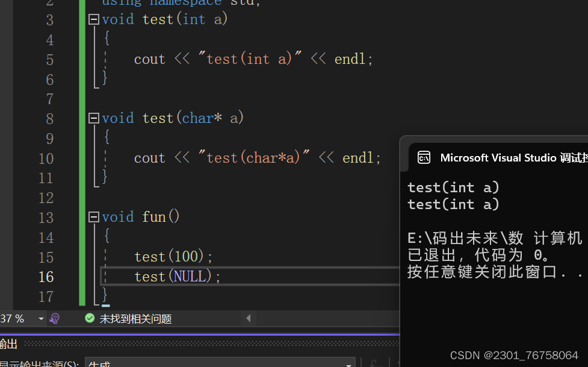Click line number 3 in the gutter
The width and height of the screenshot is (588, 367).
tap(49, 20)
